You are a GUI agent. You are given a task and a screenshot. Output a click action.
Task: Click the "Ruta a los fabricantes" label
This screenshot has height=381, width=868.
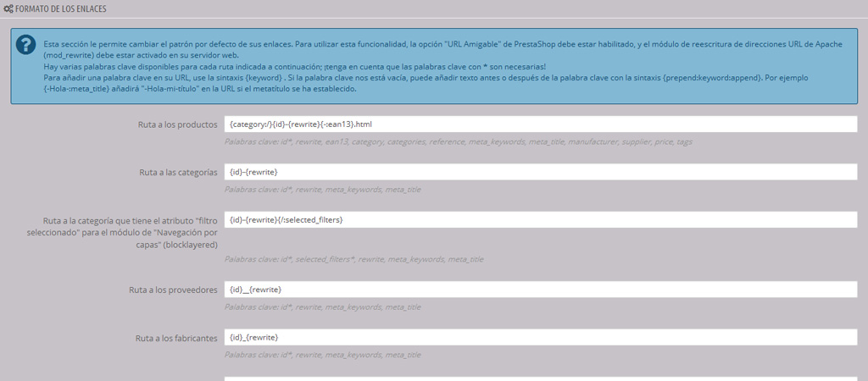pos(175,338)
